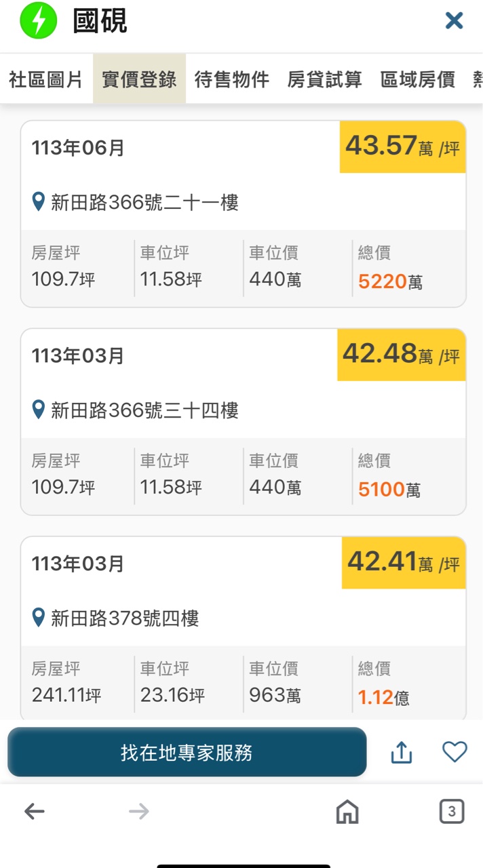
Task: Tap the share icon
Action: [x=402, y=752]
